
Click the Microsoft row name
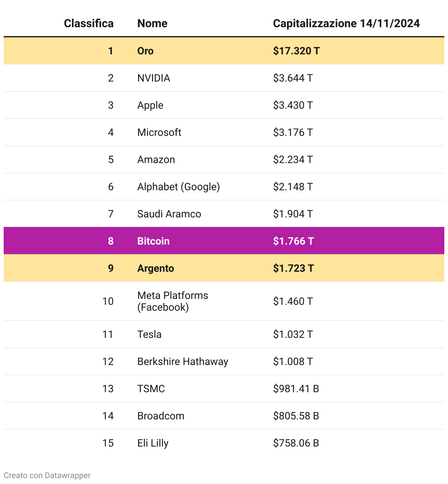[159, 132]
